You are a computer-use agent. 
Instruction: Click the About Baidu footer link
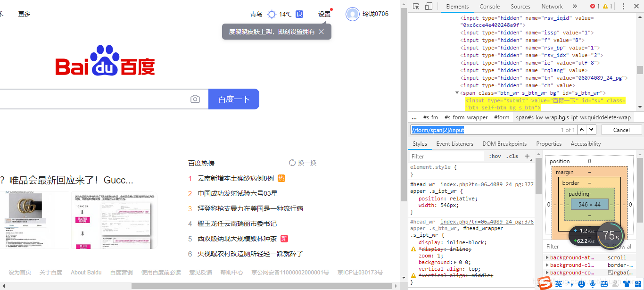[x=86, y=273]
